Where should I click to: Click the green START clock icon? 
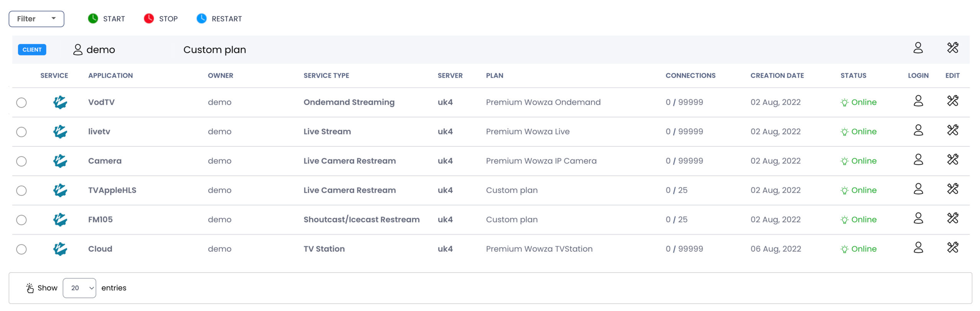pyautogui.click(x=93, y=18)
